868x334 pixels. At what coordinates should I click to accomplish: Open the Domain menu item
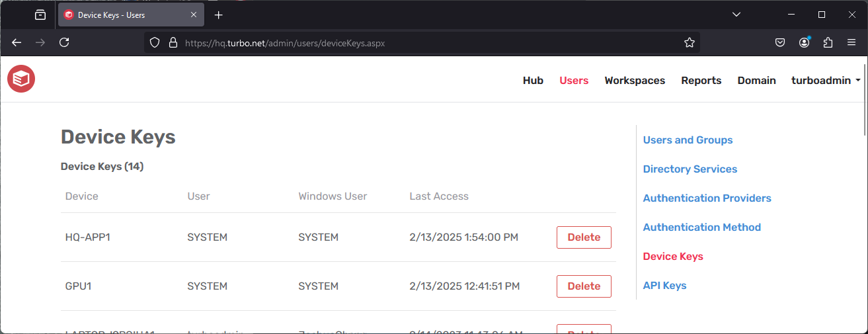[757, 80]
